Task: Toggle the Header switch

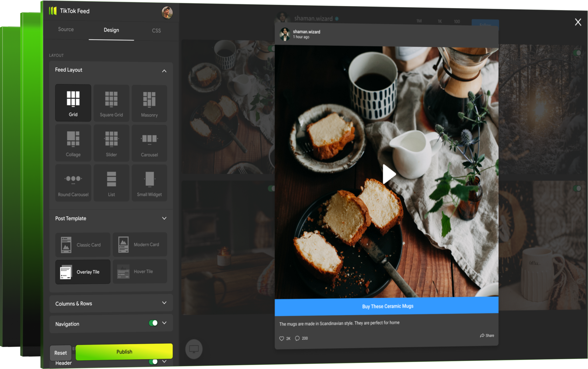Action: click(153, 362)
